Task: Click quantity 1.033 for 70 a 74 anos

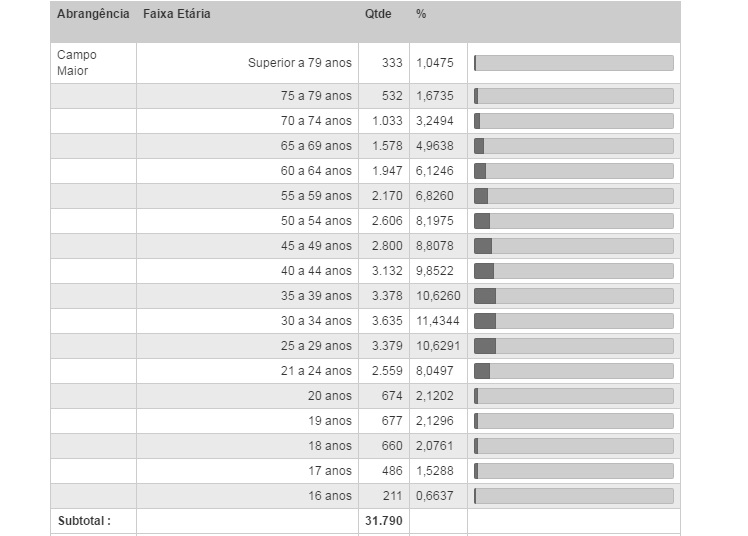Action: (x=387, y=121)
